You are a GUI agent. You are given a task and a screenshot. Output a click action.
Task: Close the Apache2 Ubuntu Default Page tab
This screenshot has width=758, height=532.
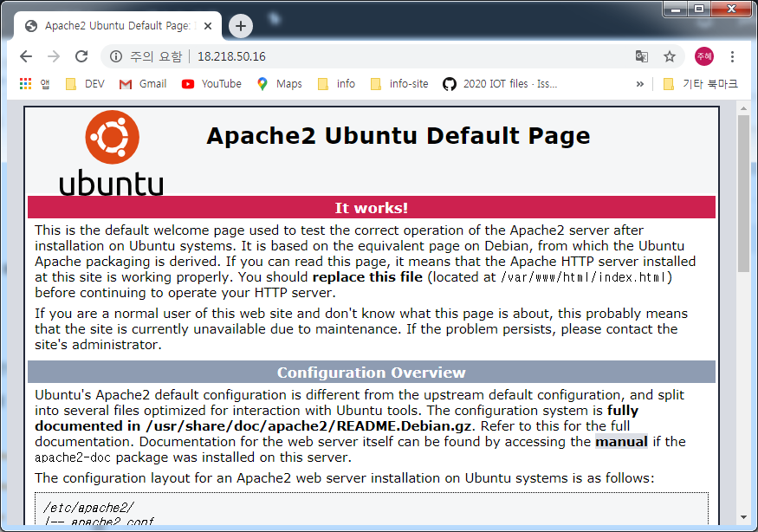208,26
